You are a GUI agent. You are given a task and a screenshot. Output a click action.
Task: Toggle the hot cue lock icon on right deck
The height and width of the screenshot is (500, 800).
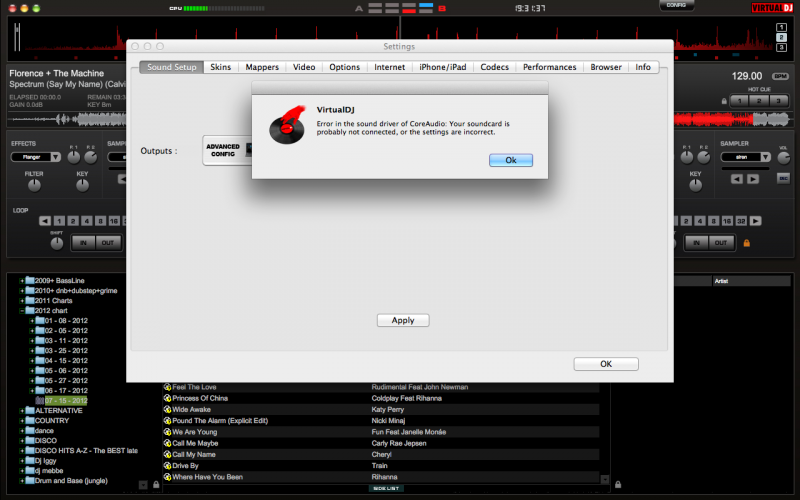pyautogui.click(x=724, y=101)
